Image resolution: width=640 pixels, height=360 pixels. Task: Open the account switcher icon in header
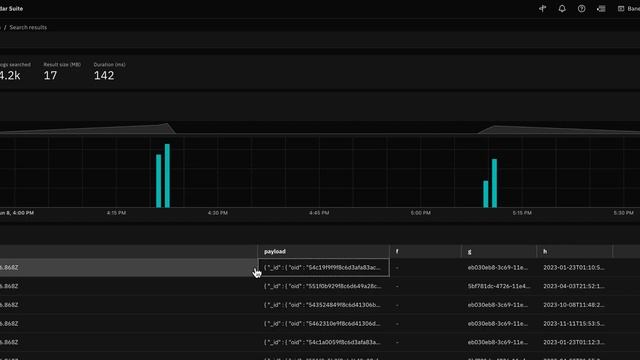pyautogui.click(x=621, y=8)
